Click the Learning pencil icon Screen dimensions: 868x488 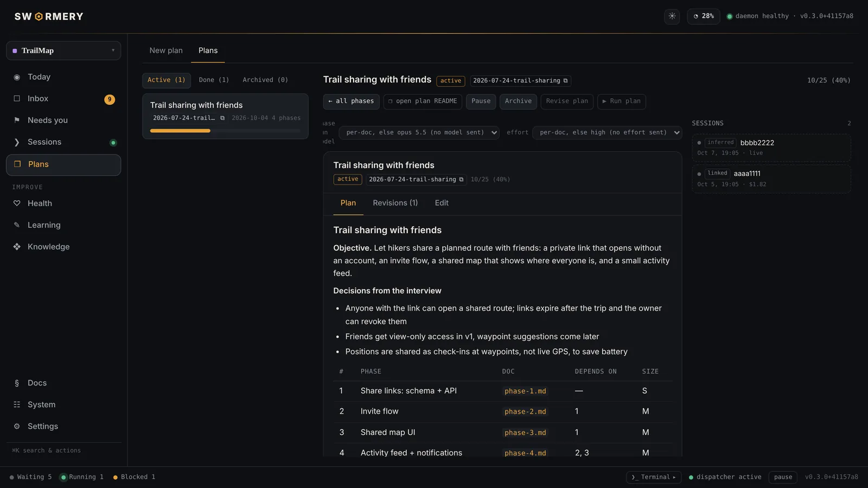[17, 225]
